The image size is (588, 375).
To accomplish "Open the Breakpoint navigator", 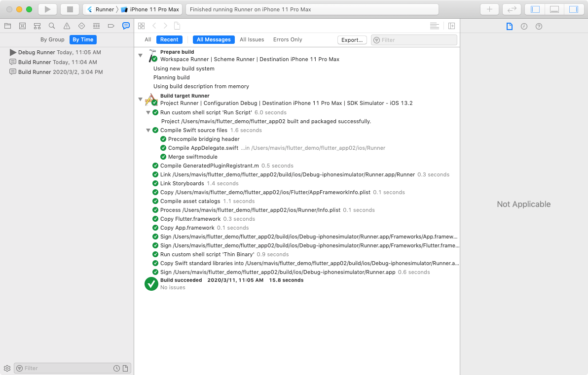I will (x=111, y=26).
